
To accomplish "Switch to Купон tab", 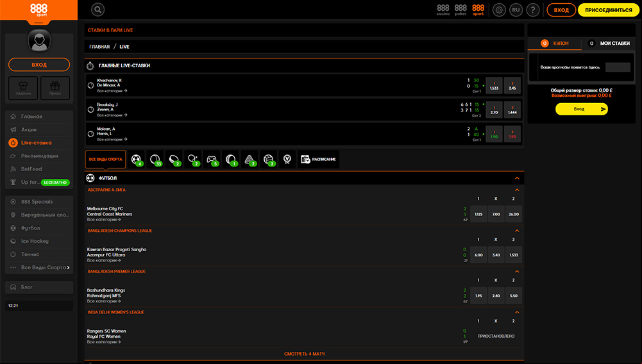I will (554, 44).
